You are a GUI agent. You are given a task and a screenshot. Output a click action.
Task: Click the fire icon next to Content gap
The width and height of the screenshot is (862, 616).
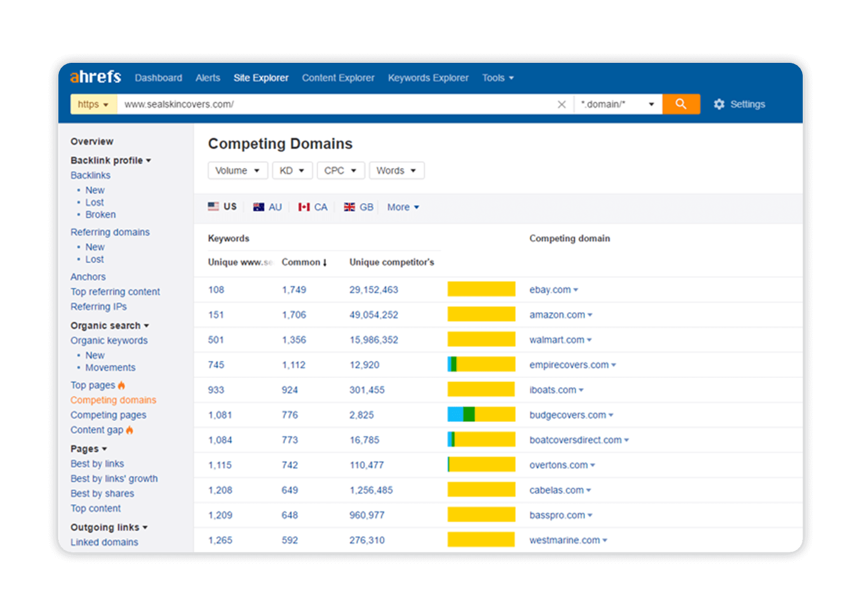130,430
